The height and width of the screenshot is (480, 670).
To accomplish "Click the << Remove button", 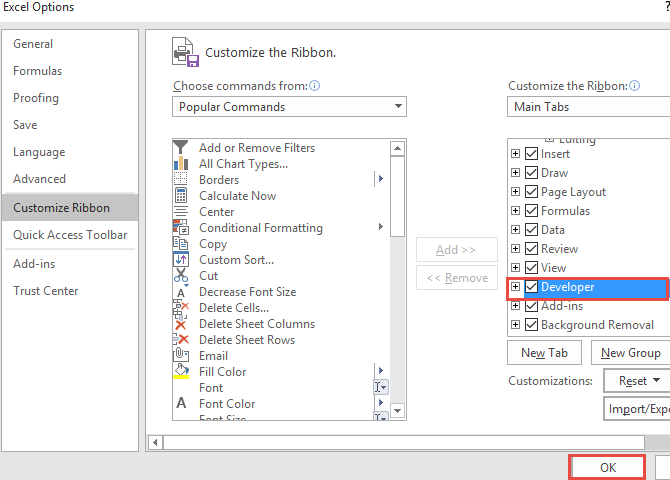I will [x=457, y=278].
